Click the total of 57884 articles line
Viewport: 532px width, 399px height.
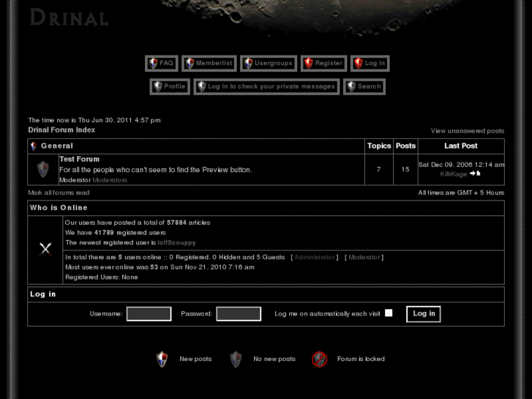click(138, 223)
